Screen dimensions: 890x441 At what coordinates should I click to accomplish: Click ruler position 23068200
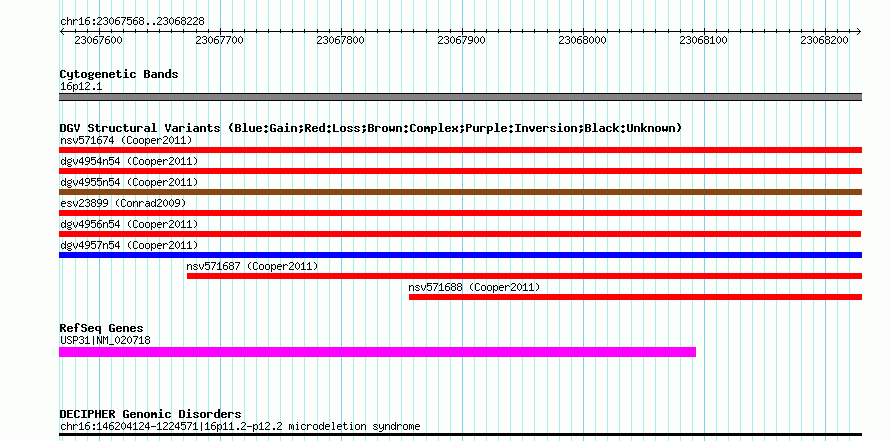click(x=825, y=40)
